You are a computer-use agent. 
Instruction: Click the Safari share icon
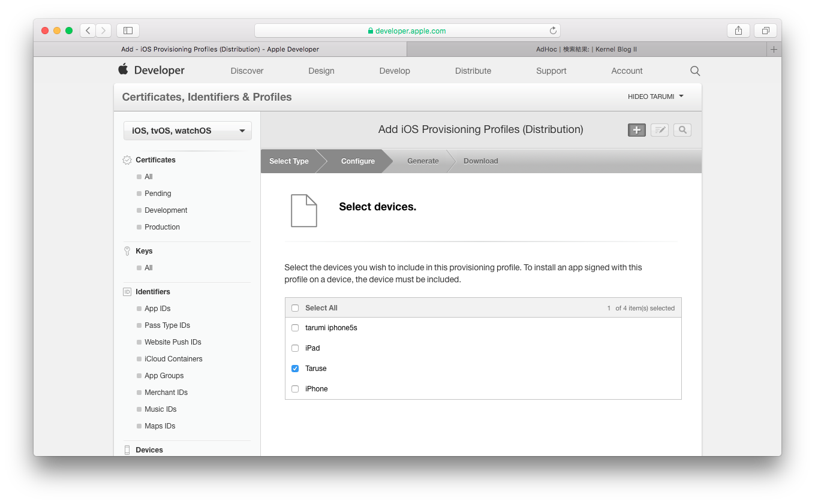[x=738, y=31]
